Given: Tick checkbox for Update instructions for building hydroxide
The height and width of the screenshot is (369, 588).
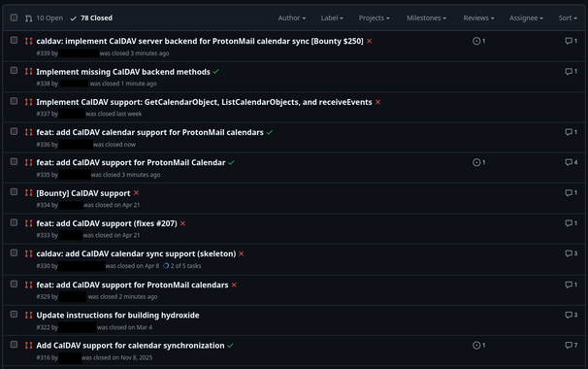Looking at the screenshot, I should pyautogui.click(x=14, y=315).
